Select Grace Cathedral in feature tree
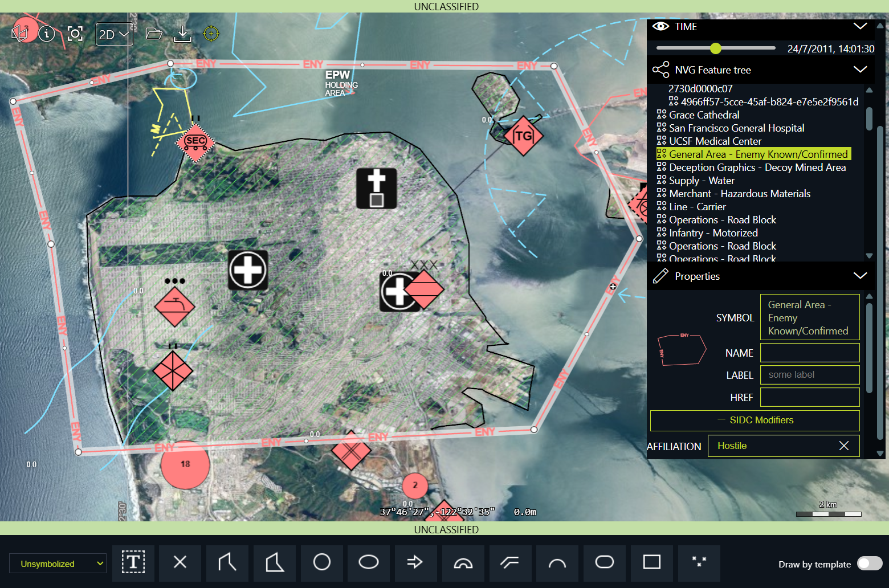 point(698,115)
